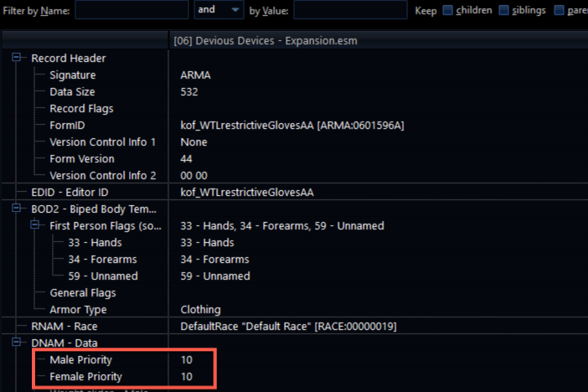Viewport: 588px width, 392px height.
Task: Select the FormID row label
Action: click(x=67, y=126)
